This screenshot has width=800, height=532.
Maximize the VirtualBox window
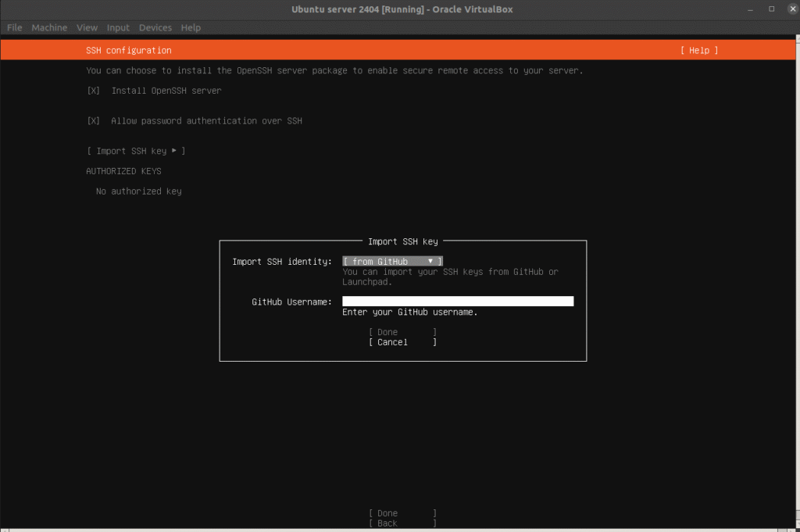tap(770, 9)
